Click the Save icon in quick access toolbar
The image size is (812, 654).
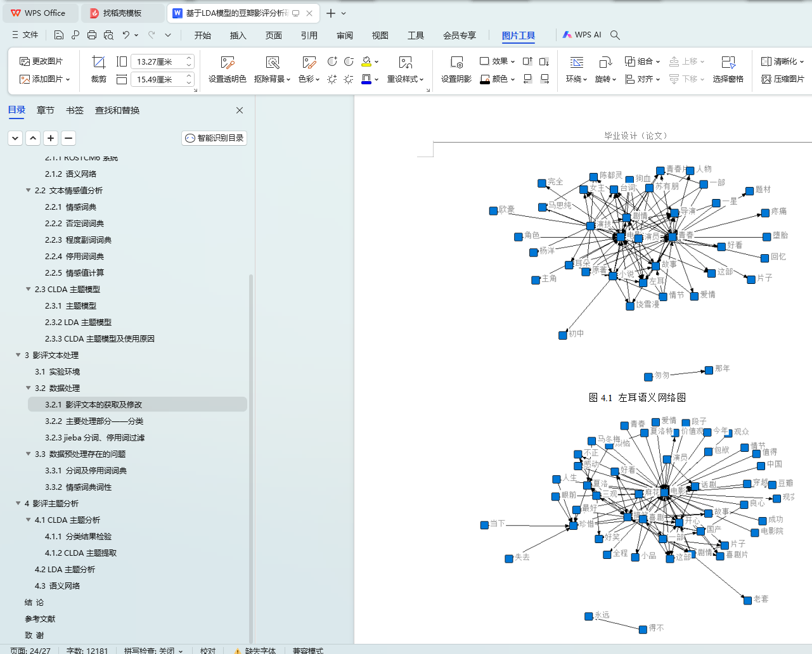coord(59,35)
